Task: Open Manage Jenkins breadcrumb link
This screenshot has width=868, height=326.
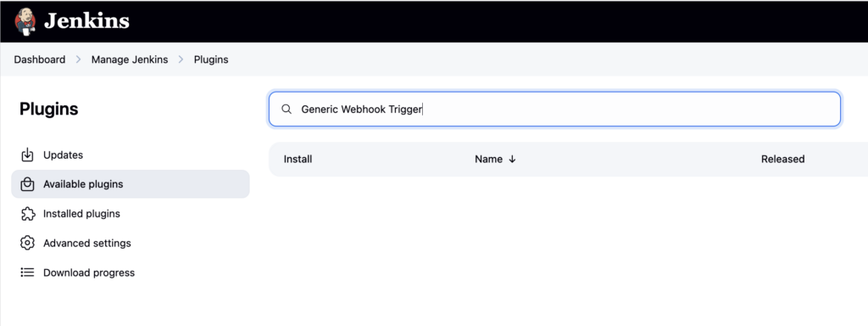Action: point(130,59)
